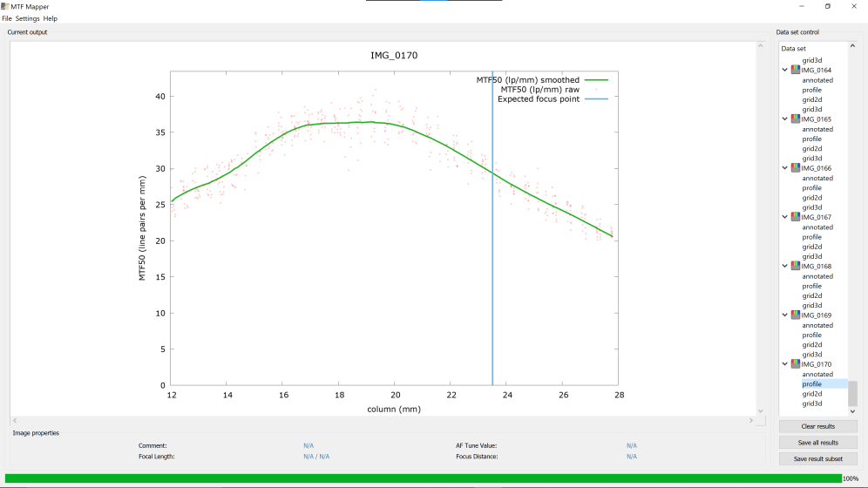This screenshot has width=868, height=488.
Task: Click the IMG_0168 dataset icon
Action: (796, 266)
